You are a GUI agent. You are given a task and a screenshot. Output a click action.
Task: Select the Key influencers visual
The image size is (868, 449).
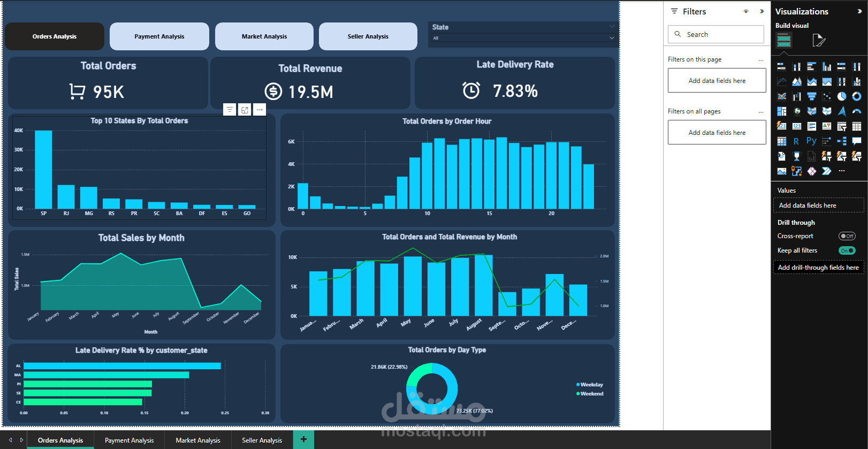point(827,141)
